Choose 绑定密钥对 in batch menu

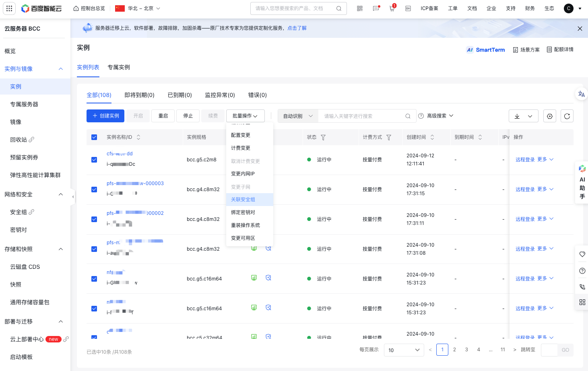(x=250, y=212)
